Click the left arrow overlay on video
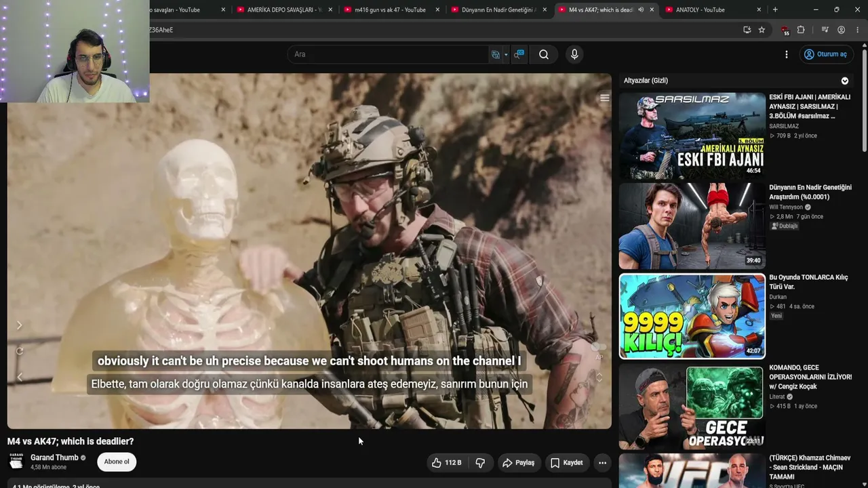This screenshot has width=868, height=488. point(19,377)
